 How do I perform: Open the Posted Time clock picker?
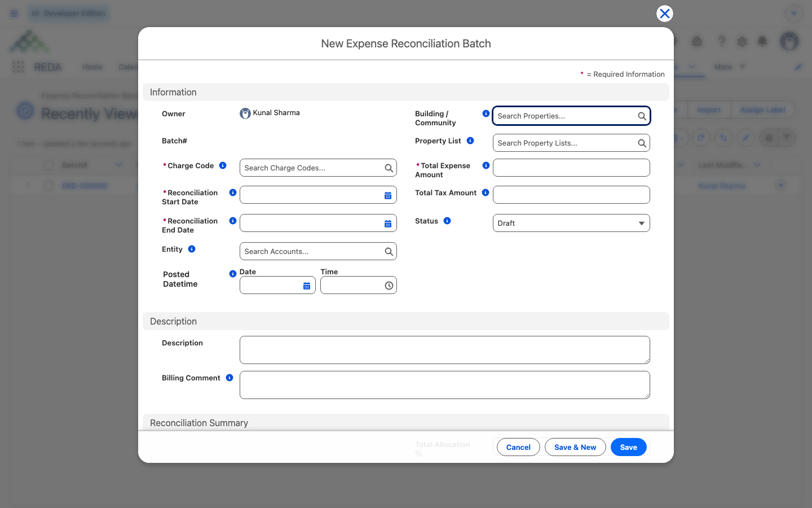pos(389,286)
